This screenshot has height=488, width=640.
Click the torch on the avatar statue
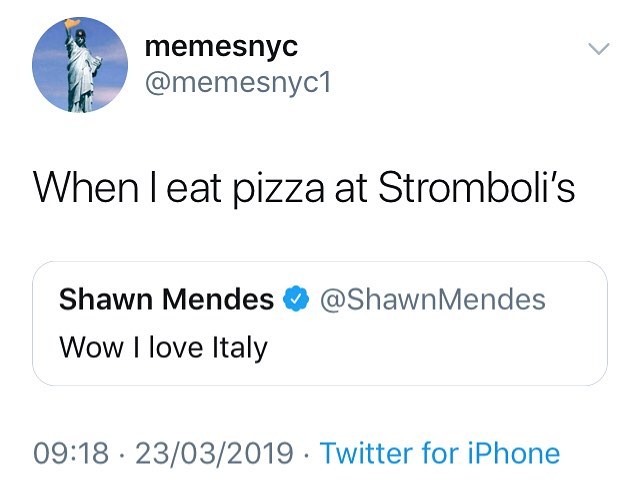[x=70, y=24]
